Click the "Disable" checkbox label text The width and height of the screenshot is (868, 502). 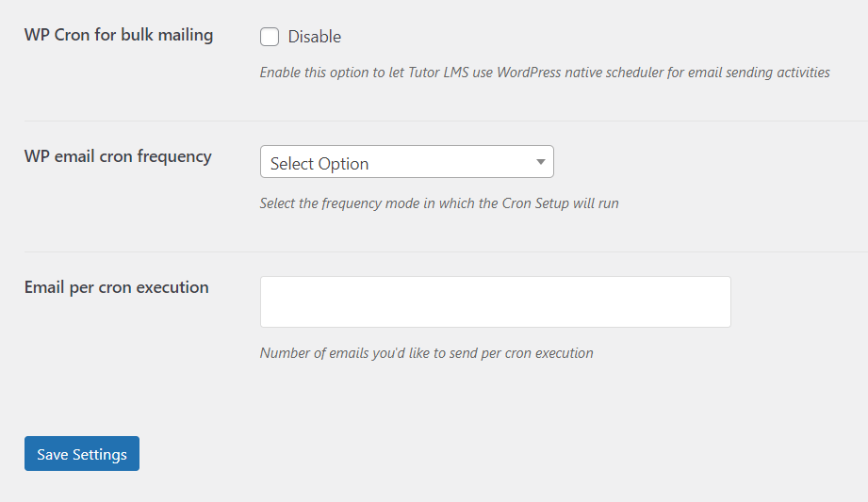pyautogui.click(x=315, y=37)
